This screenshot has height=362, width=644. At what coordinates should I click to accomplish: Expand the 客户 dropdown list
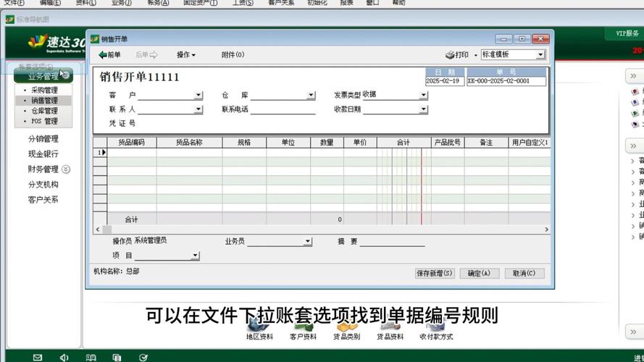coord(198,96)
